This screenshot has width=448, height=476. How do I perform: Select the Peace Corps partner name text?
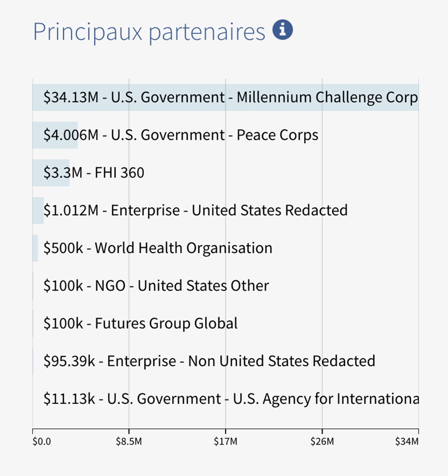pyautogui.click(x=277, y=135)
